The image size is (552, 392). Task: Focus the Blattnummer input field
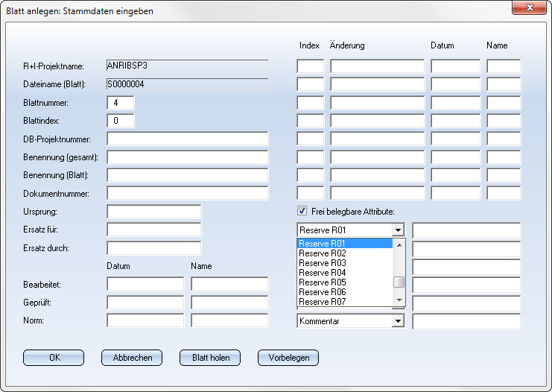(121, 102)
